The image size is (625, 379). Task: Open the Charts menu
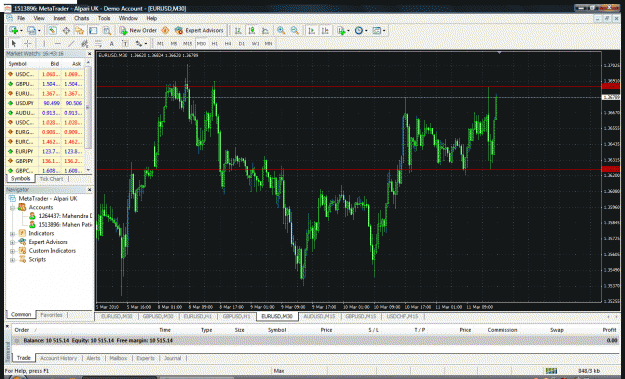(81, 18)
